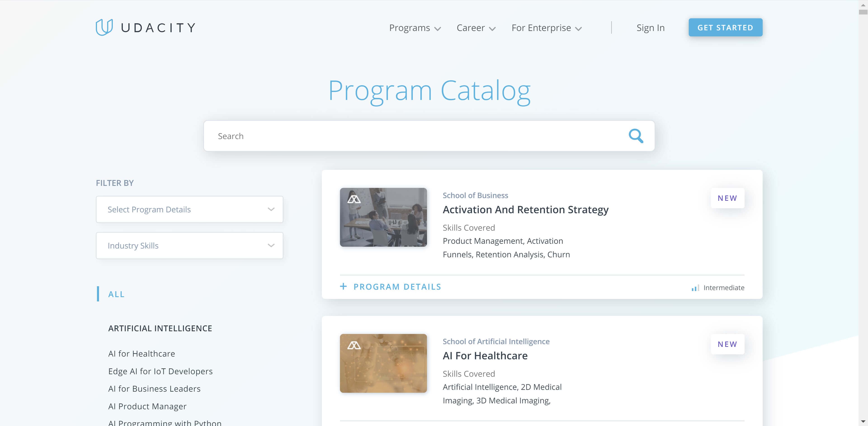
Task: Expand Program Details for Activation Strategy
Action: click(x=390, y=287)
